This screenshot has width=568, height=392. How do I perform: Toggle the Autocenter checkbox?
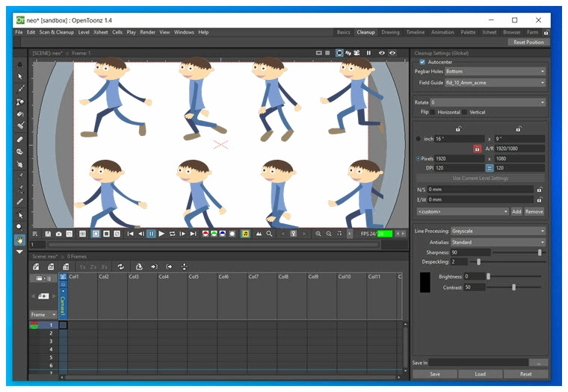(x=422, y=62)
